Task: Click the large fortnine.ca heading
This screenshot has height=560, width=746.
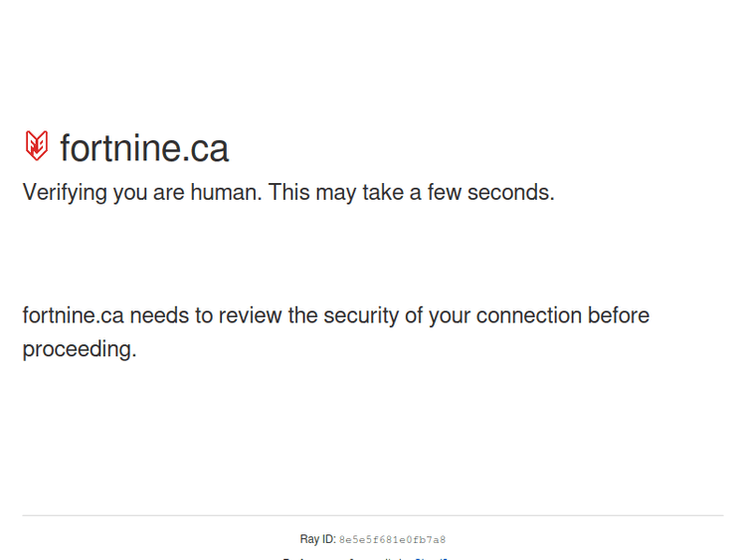Action: 144,148
